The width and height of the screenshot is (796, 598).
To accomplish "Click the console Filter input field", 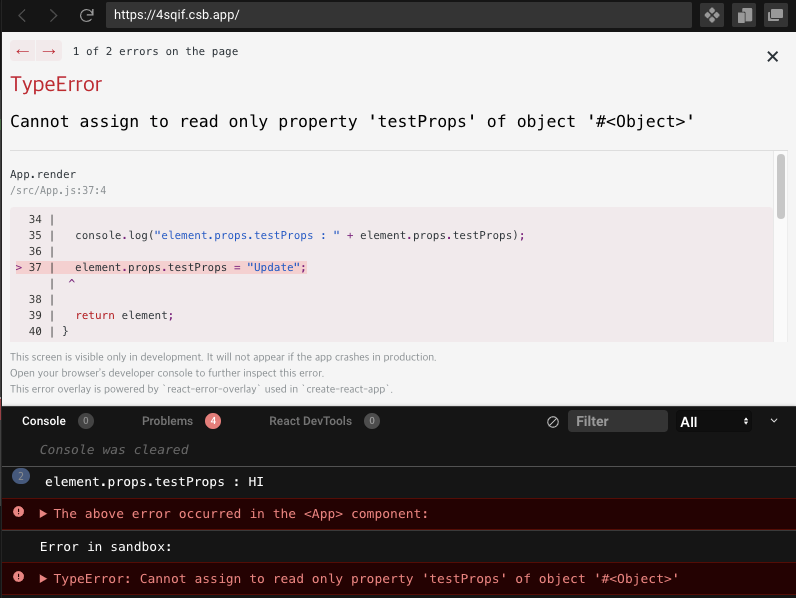I will click(x=617, y=421).
